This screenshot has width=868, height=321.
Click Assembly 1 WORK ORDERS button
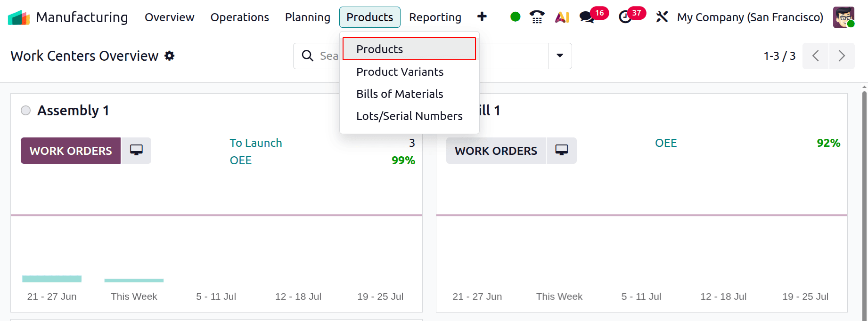71,151
